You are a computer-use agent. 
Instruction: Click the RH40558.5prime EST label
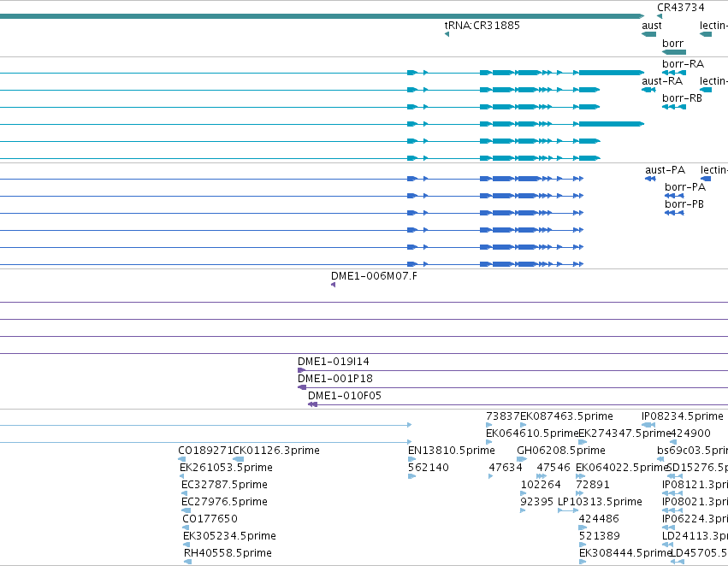click(x=228, y=553)
